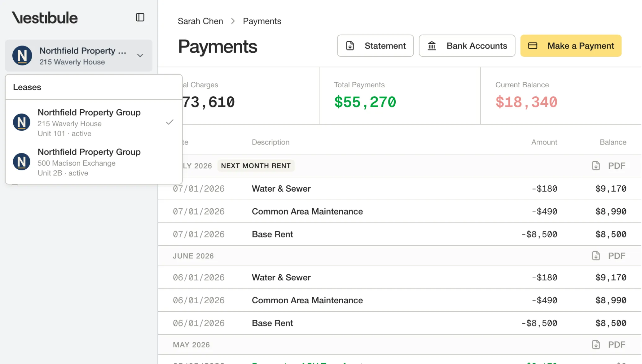This screenshot has height=364, width=642.
Task: Download the July 2026 PDF icon
Action: (596, 166)
